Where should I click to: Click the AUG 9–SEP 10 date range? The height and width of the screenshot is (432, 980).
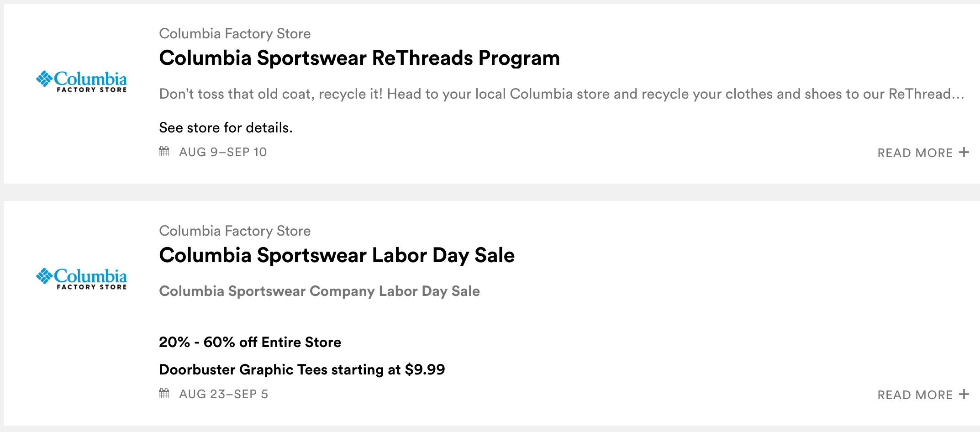pyautogui.click(x=223, y=152)
